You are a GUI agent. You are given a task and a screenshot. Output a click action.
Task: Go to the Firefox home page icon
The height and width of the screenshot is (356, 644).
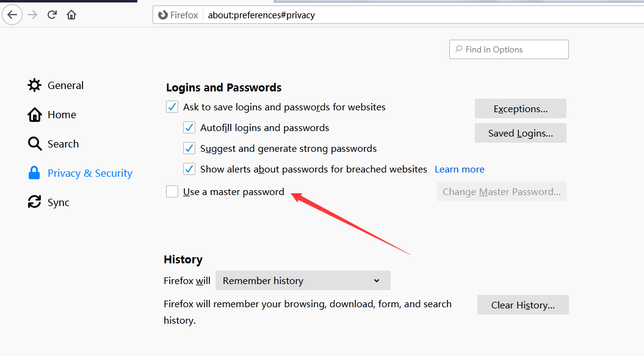tap(71, 15)
